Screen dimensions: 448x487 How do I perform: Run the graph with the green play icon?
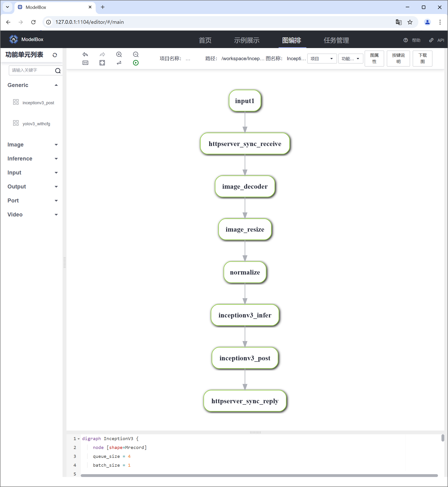click(136, 63)
